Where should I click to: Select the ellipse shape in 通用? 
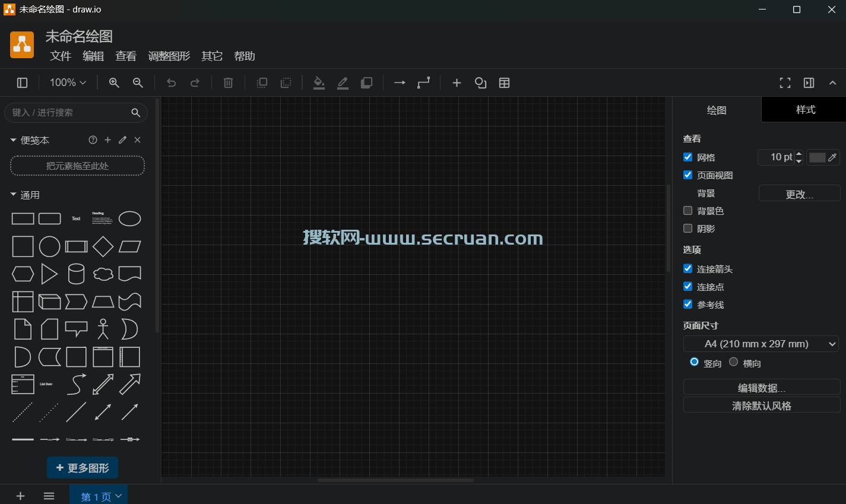click(x=129, y=218)
